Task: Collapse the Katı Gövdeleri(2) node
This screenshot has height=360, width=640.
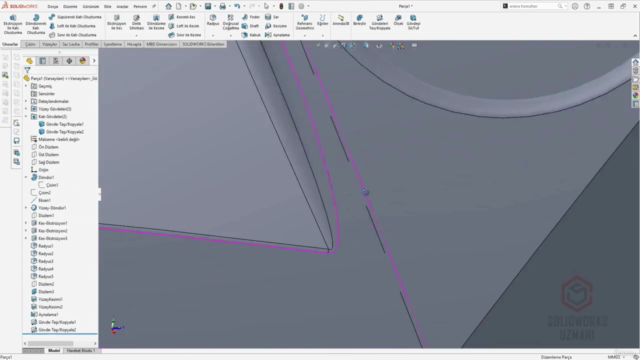Action: [x=26, y=116]
